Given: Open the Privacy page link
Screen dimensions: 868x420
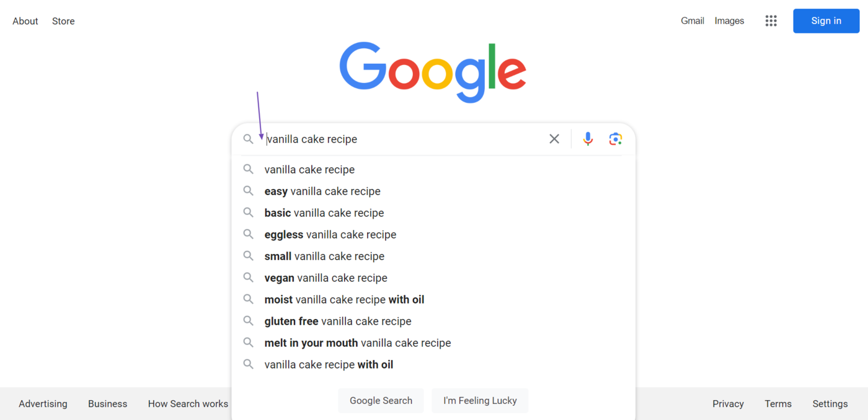Looking at the screenshot, I should [728, 403].
